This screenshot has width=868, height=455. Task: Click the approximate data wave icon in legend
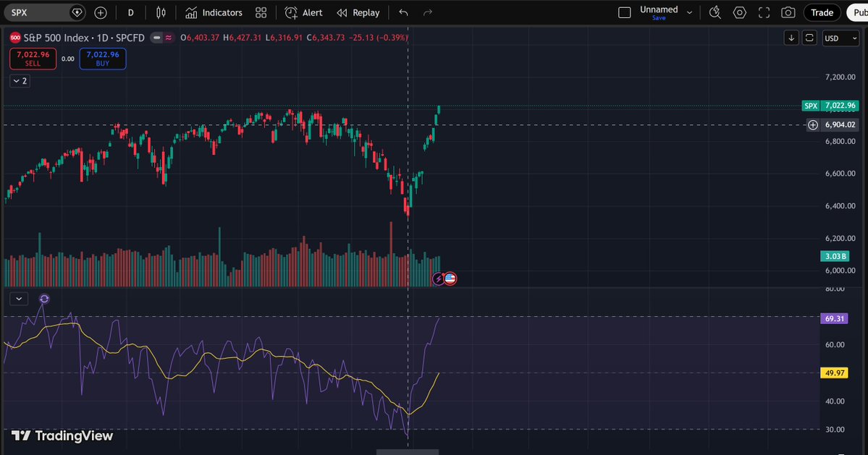168,38
